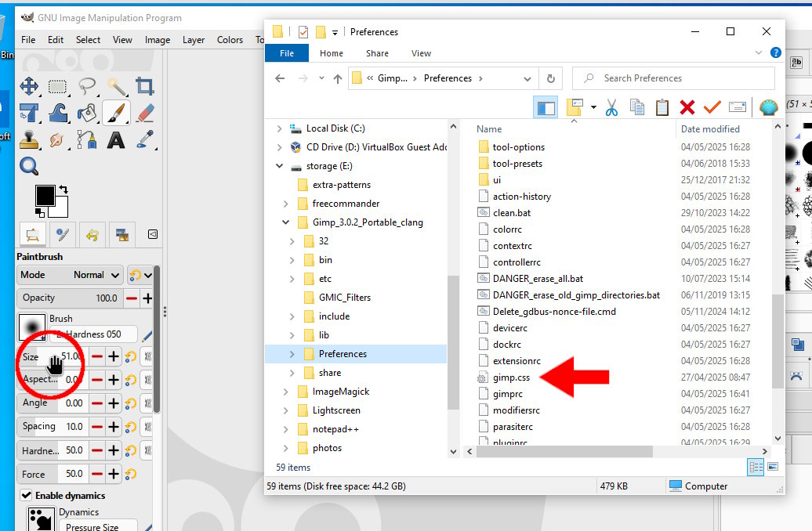This screenshot has height=531, width=812.
Task: Select the Zoom magnifier tool
Action: (x=28, y=166)
